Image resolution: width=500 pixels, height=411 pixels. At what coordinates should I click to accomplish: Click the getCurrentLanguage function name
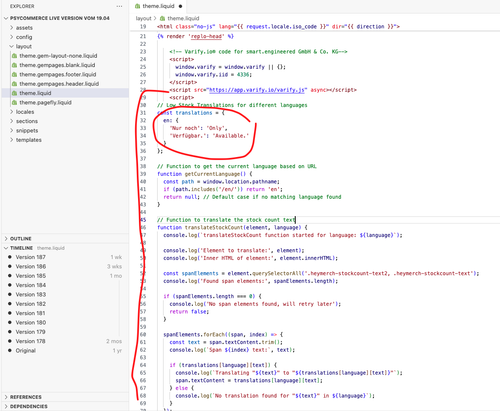point(212,174)
